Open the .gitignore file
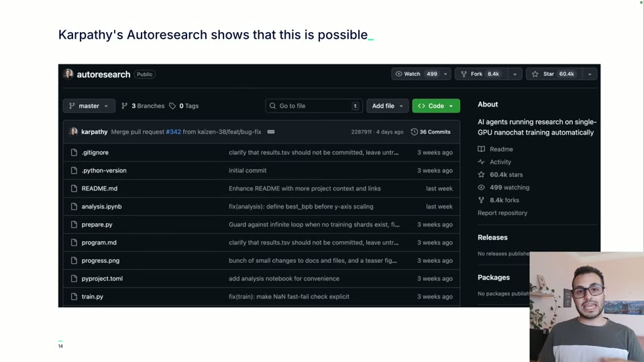 coord(95,152)
